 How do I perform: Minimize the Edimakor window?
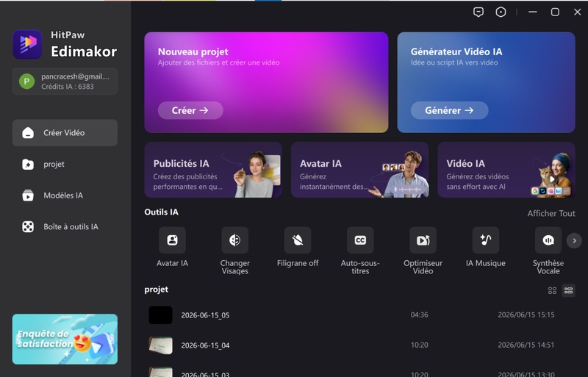point(532,12)
